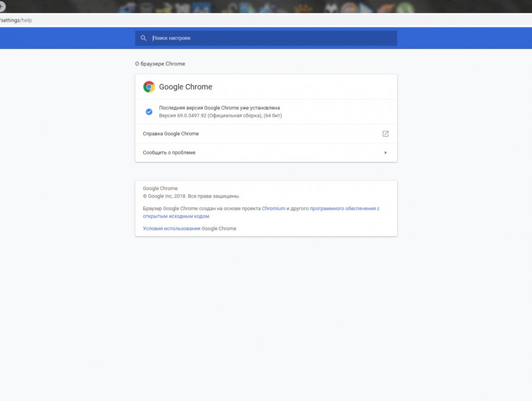Click the magnifier icon in settings search
This screenshot has width=532, height=401.
(143, 38)
